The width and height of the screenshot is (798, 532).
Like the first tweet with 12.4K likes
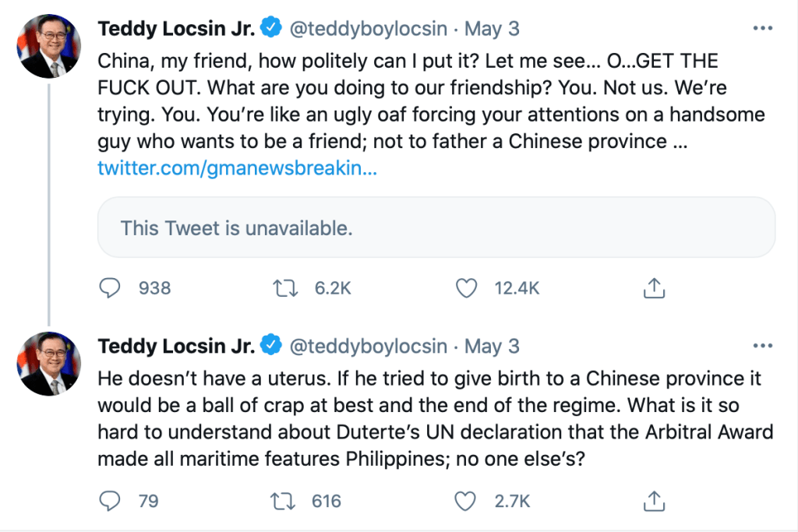click(x=466, y=288)
